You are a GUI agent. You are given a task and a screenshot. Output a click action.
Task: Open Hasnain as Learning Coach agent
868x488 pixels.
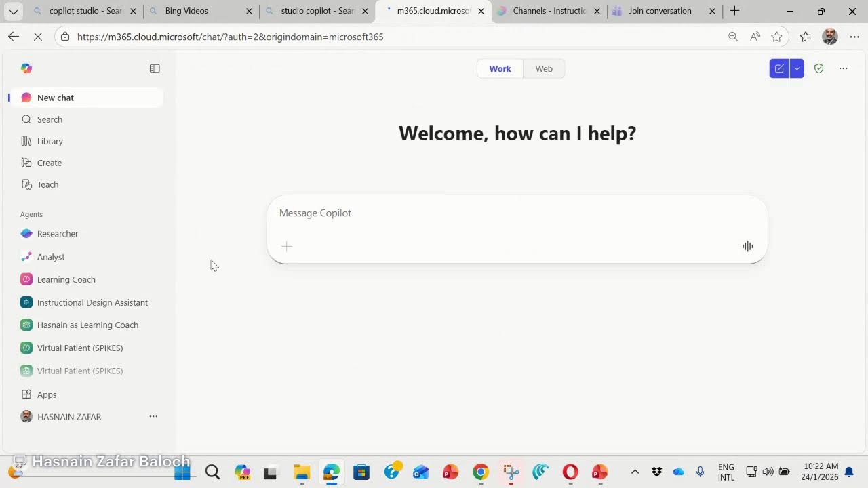tap(87, 325)
